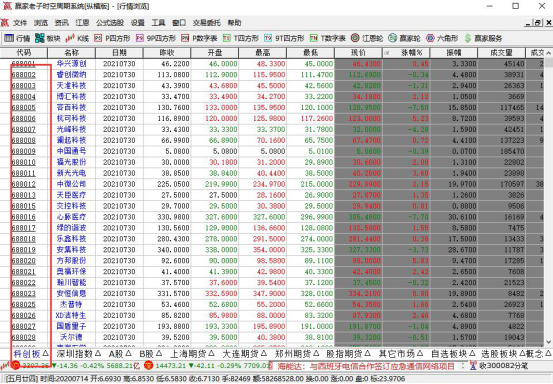Expand the 其它市场 tab list
The image size is (553, 384).
[420, 353]
